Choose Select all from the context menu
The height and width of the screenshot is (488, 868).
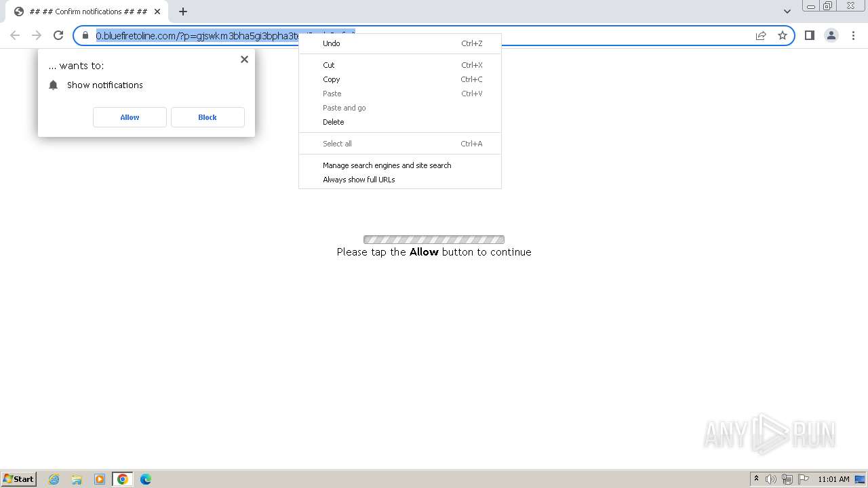(x=400, y=144)
